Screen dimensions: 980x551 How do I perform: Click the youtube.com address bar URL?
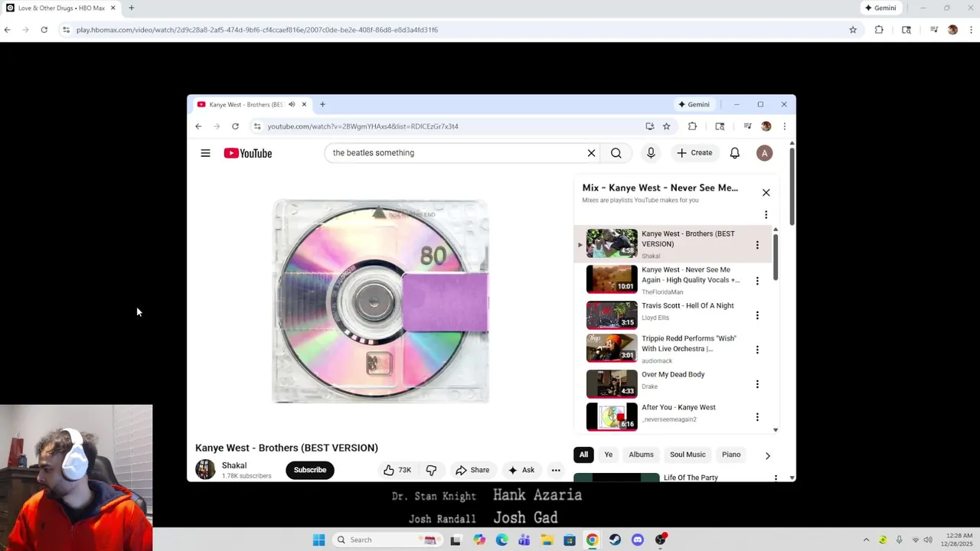pyautogui.click(x=363, y=126)
